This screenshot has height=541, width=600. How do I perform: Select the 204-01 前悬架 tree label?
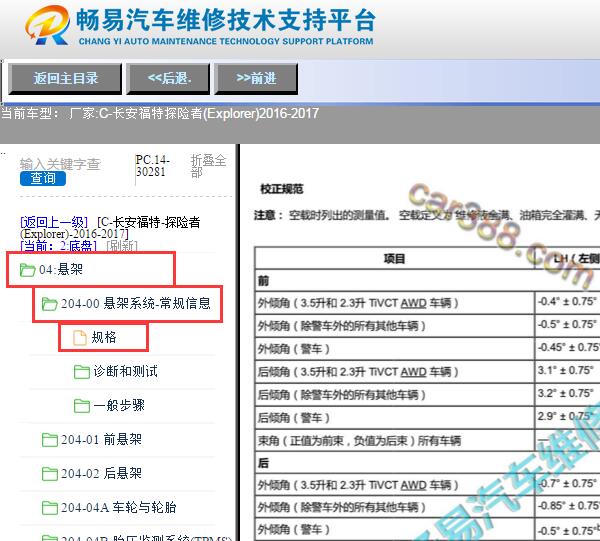tap(101, 439)
